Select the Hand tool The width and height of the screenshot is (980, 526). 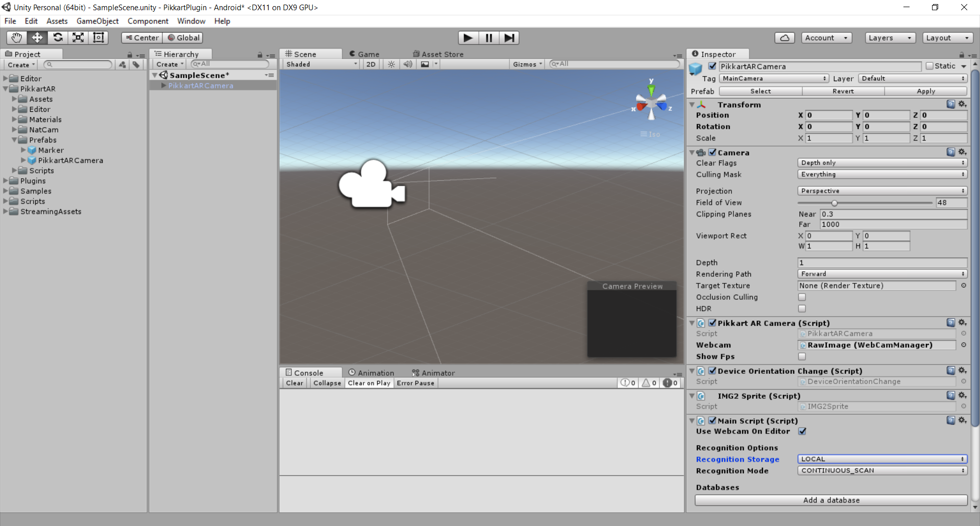click(17, 38)
